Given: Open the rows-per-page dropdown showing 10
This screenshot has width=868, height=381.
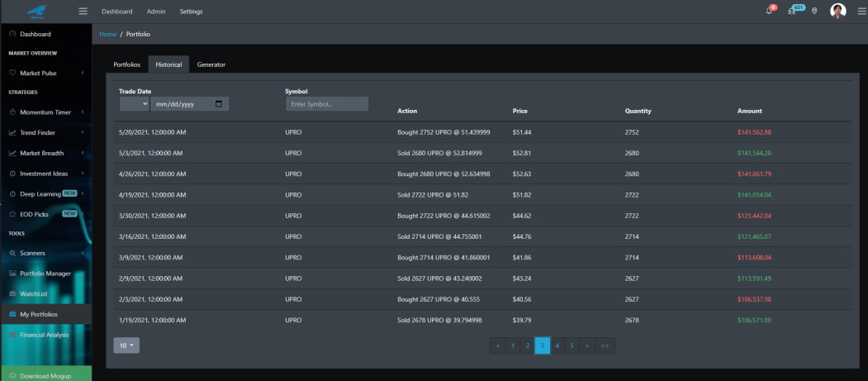Looking at the screenshot, I should (x=126, y=345).
